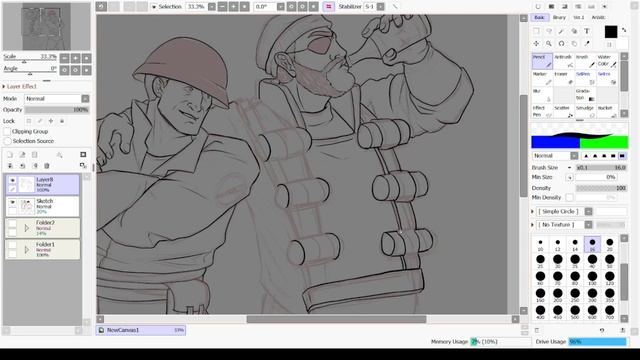Viewport: 640px width, 360px height.
Task: Select the Marker tool
Action: click(x=542, y=78)
